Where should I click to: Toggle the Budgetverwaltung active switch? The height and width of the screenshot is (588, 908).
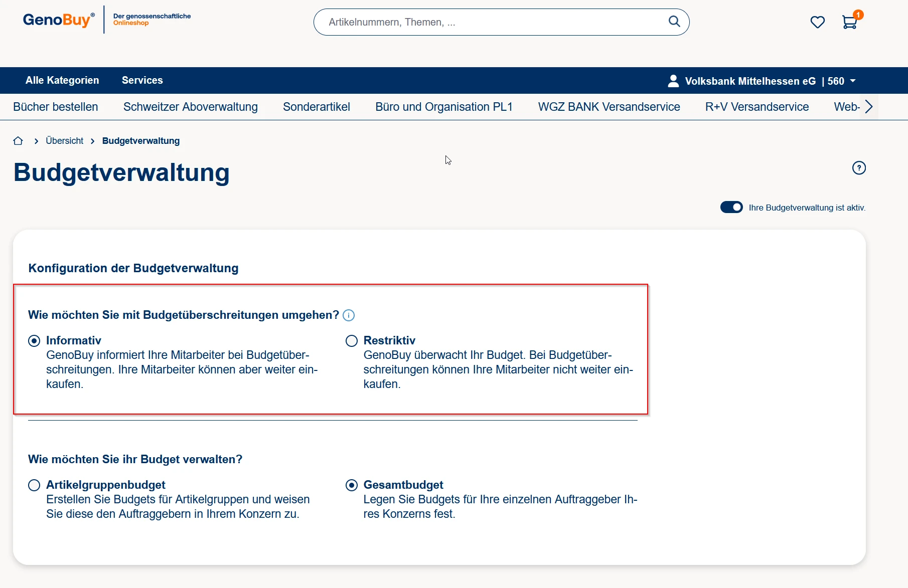point(731,208)
